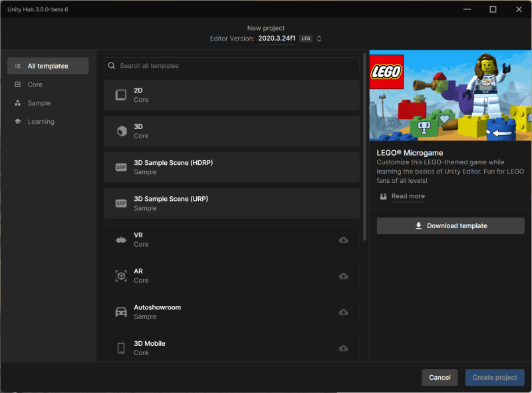Click the 2D template square icon
Screen dimensions: 532x393
click(x=121, y=95)
